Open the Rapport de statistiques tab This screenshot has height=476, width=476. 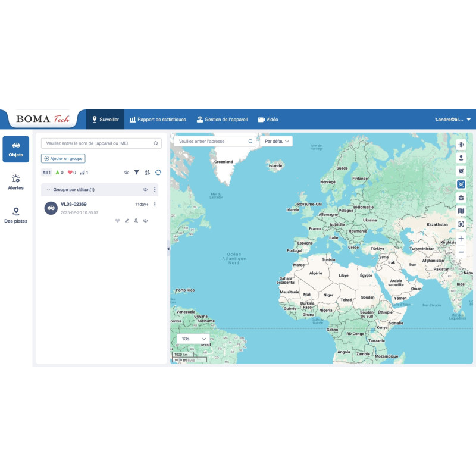tap(158, 120)
